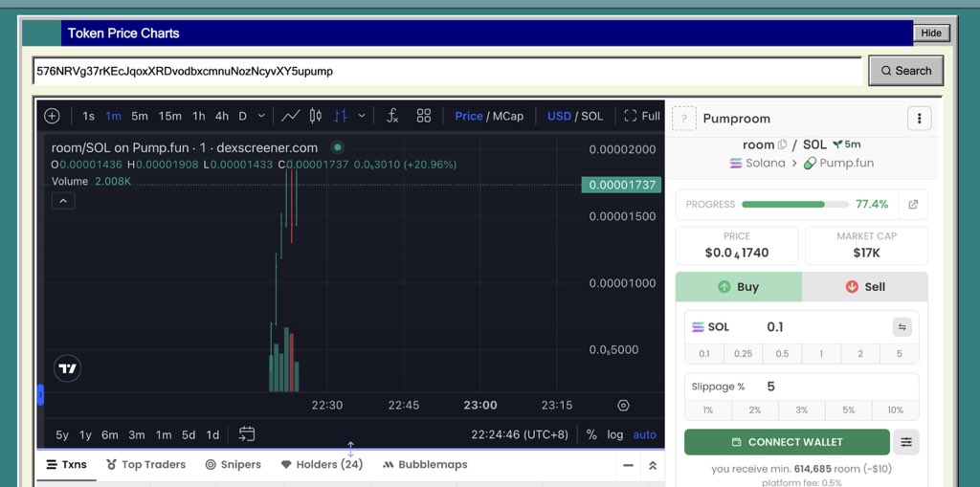Viewport: 980px width, 487px height.
Task: Open the chart layout grid icon
Action: coord(424,116)
